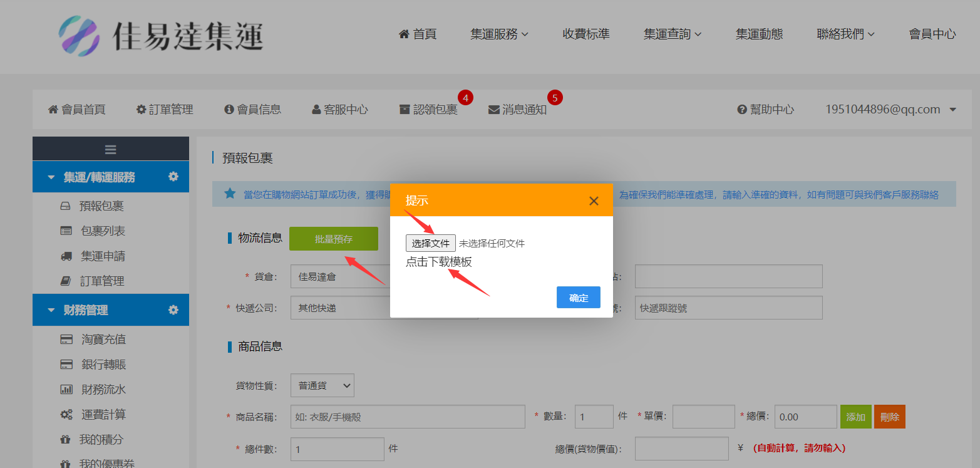980x468 pixels.
Task: Click the envelope icon beside 消息通知
Action: (x=494, y=110)
